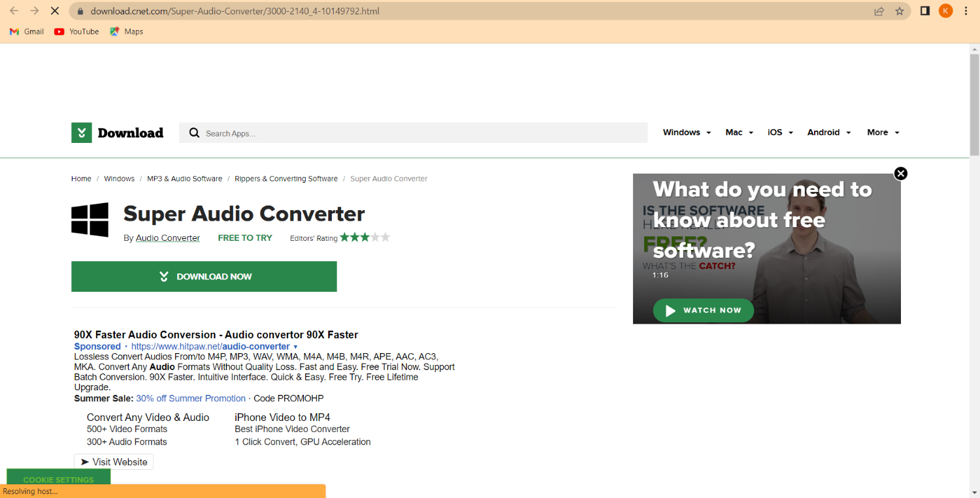
Task: Close the video ad overlay
Action: pyautogui.click(x=901, y=174)
